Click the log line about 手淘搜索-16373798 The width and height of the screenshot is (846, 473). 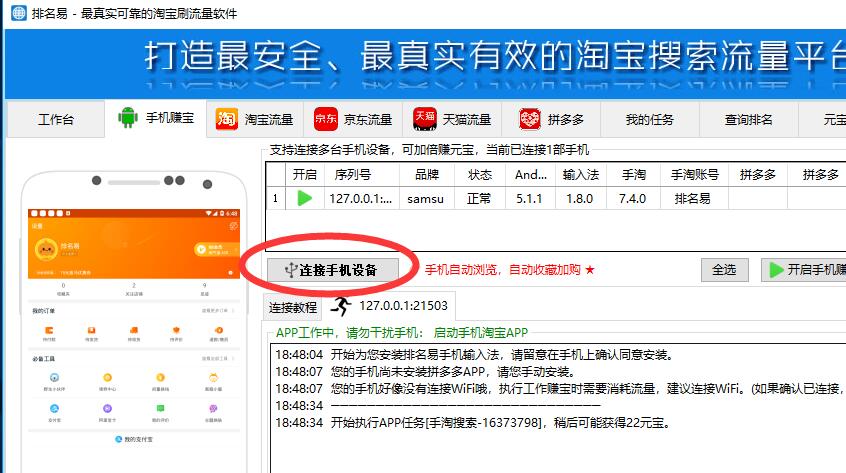tap(473, 422)
